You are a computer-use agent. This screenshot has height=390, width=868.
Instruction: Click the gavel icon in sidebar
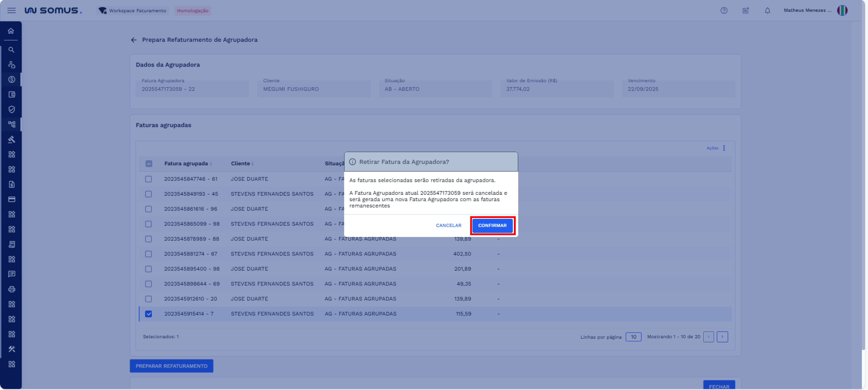[x=11, y=139]
